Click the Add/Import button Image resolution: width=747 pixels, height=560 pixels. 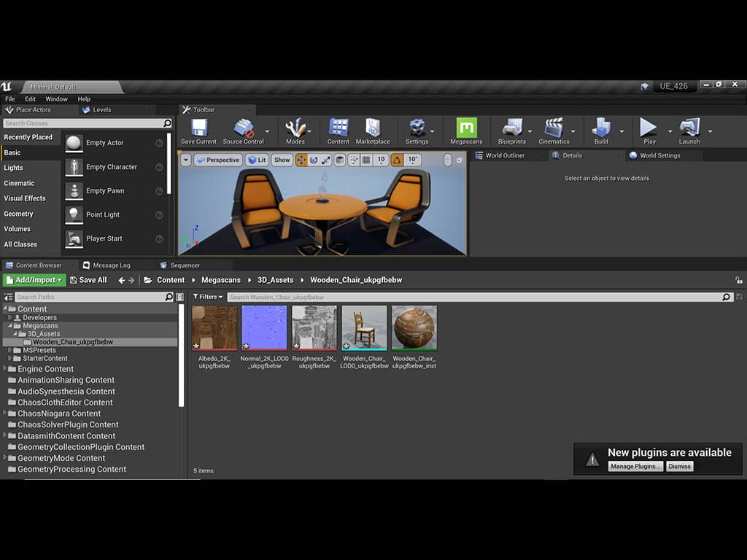tap(34, 280)
